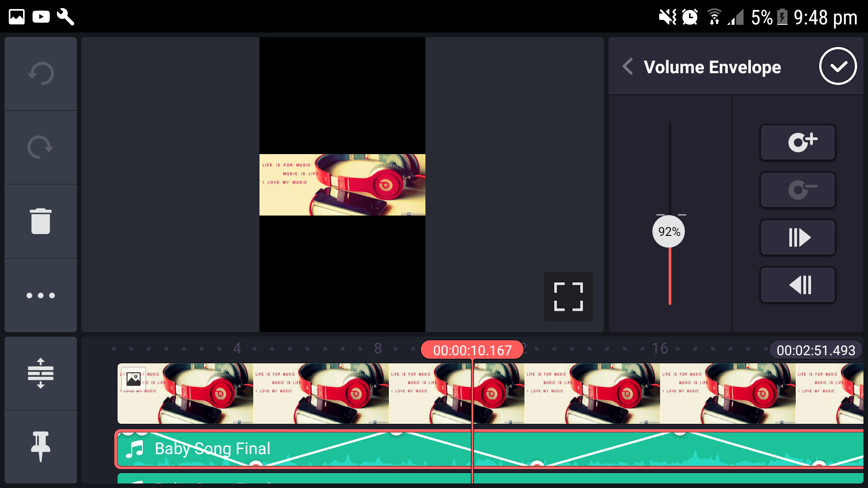
Task: Open the YouTube notification icon in the status bar
Action: [x=41, y=17]
